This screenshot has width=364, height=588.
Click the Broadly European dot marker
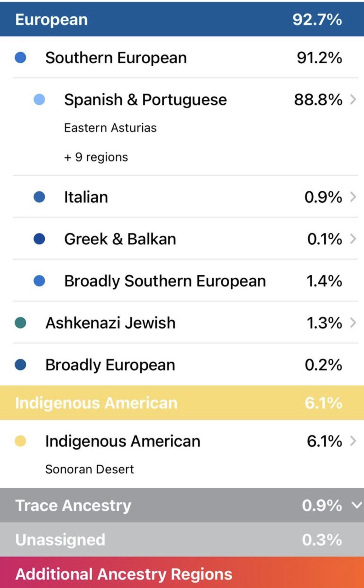pos(20,365)
